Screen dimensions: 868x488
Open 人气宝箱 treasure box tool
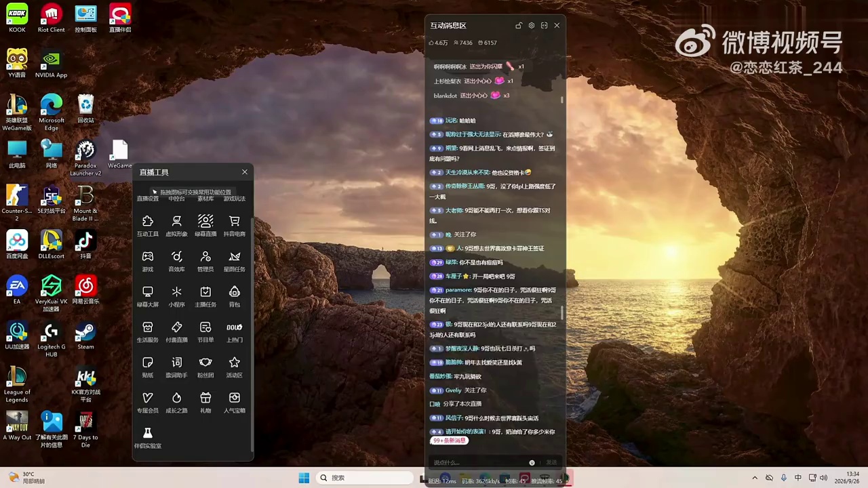pos(235,402)
